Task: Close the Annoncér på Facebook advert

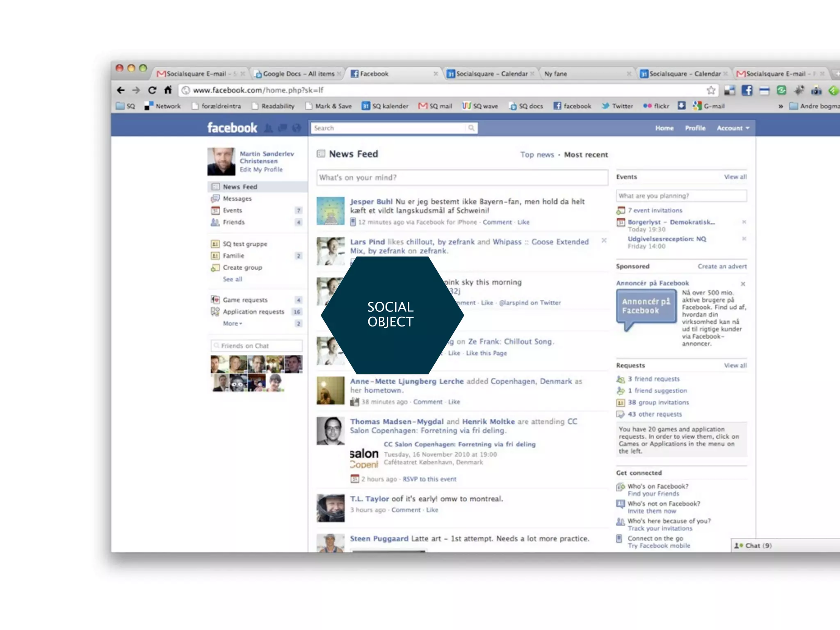Action: tap(743, 284)
